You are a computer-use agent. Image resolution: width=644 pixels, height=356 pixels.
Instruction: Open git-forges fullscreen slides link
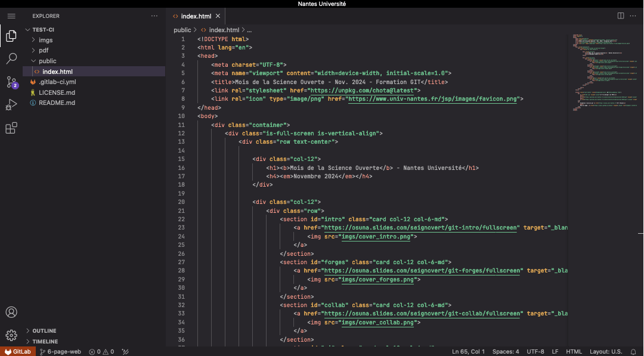[x=423, y=271]
